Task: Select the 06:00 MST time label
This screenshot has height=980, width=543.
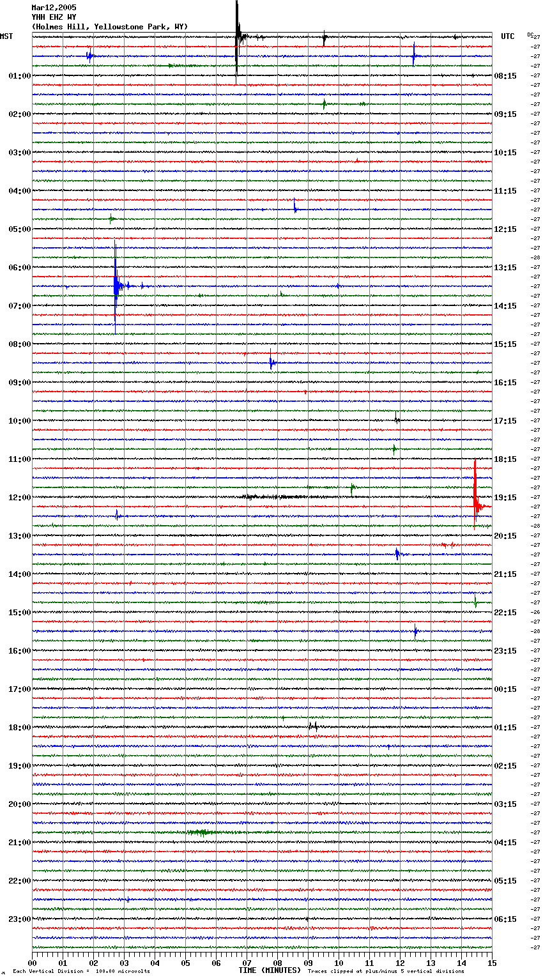Action: [x=19, y=268]
